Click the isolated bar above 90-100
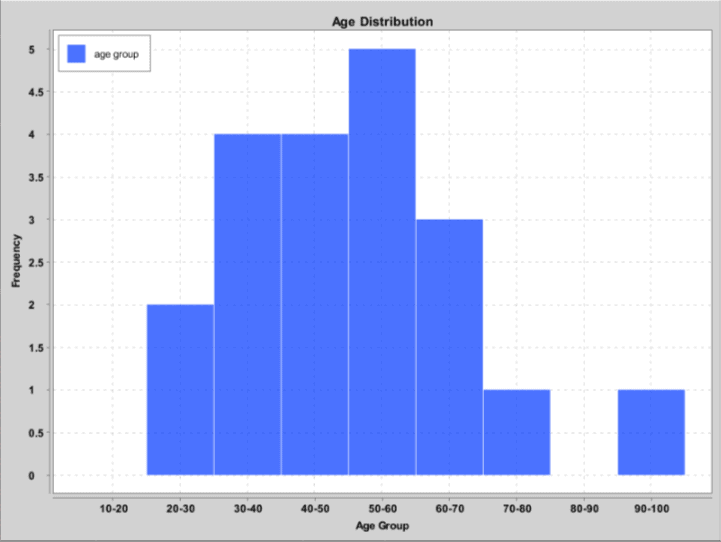 (x=651, y=432)
